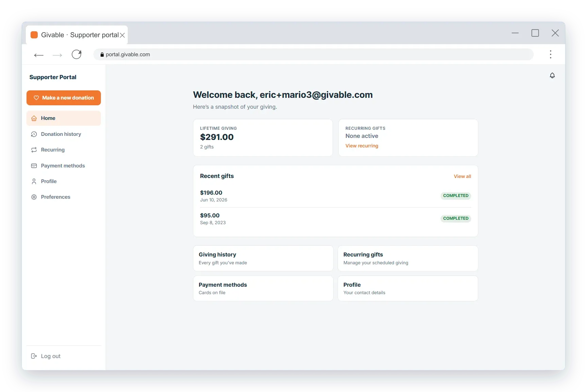Click the 2 gifts count text
Image resolution: width=587 pixels, height=392 pixels.
[x=207, y=147]
